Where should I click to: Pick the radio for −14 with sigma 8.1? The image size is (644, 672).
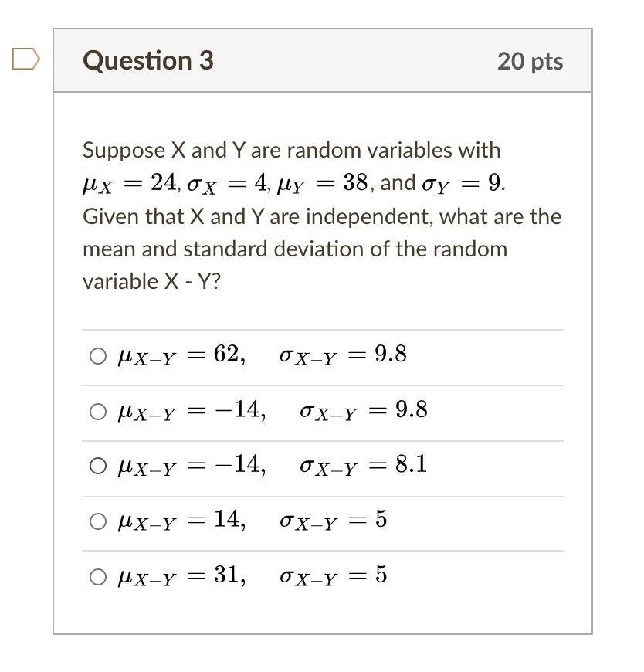[98, 467]
